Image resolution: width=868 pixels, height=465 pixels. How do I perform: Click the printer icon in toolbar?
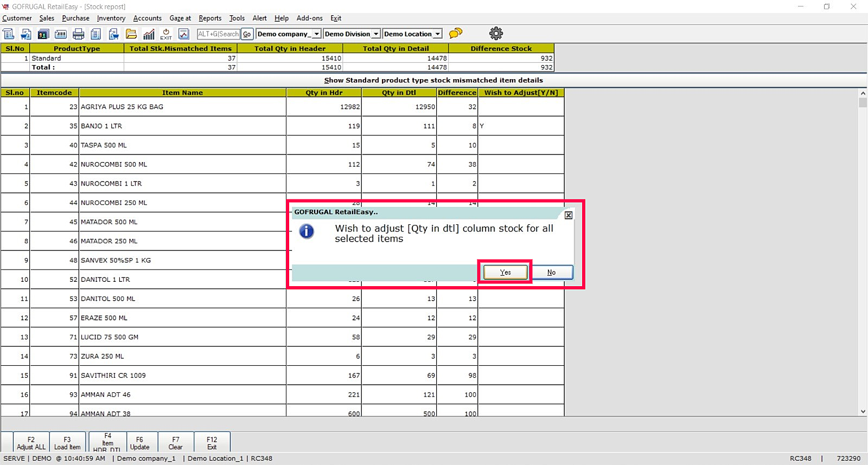78,34
